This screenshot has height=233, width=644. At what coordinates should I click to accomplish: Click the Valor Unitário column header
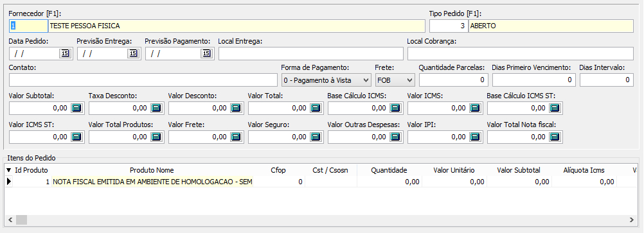454,170
